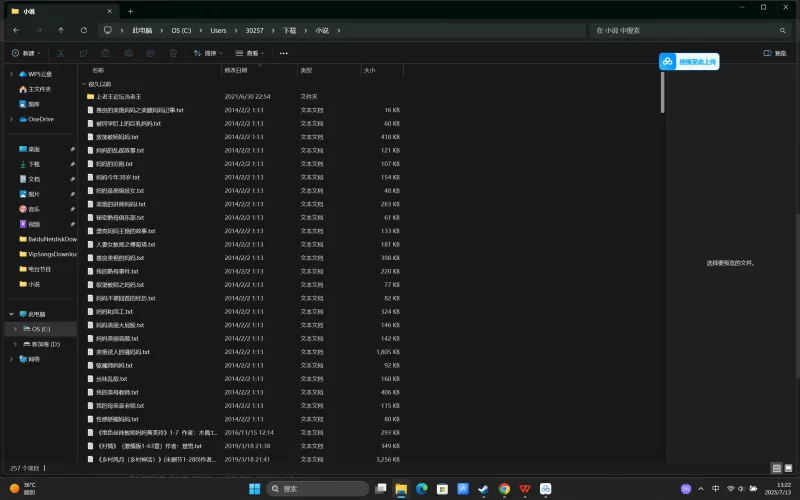800x500 pixels.
Task: Click the Copy toolbar icon
Action: pos(83,53)
